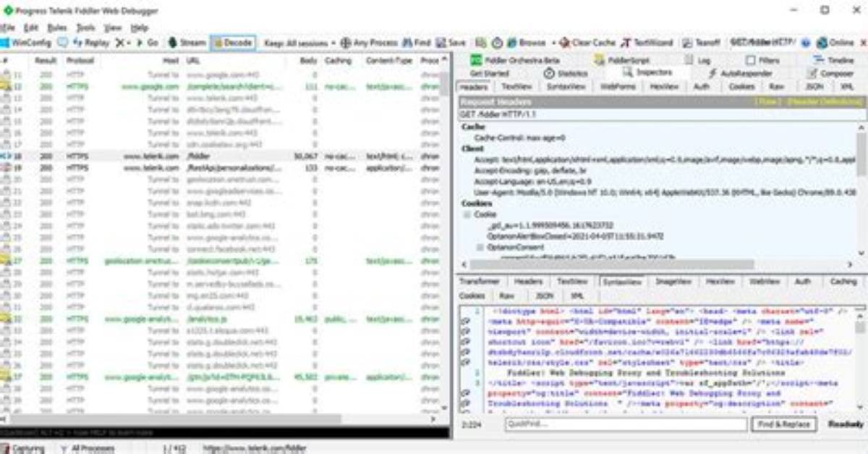Toggle the Filters tab checkbox
Image resolution: width=868 pixels, height=454 pixels.
[x=751, y=61]
